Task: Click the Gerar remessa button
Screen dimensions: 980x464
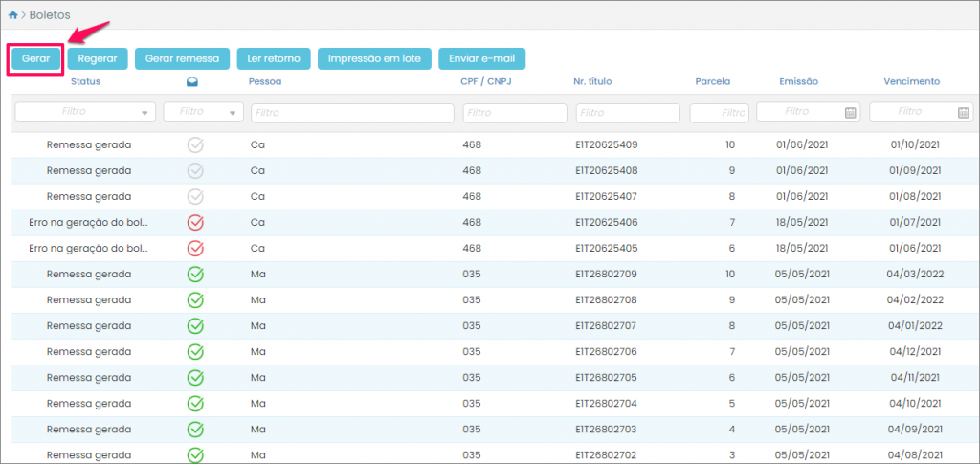Action: (x=182, y=58)
